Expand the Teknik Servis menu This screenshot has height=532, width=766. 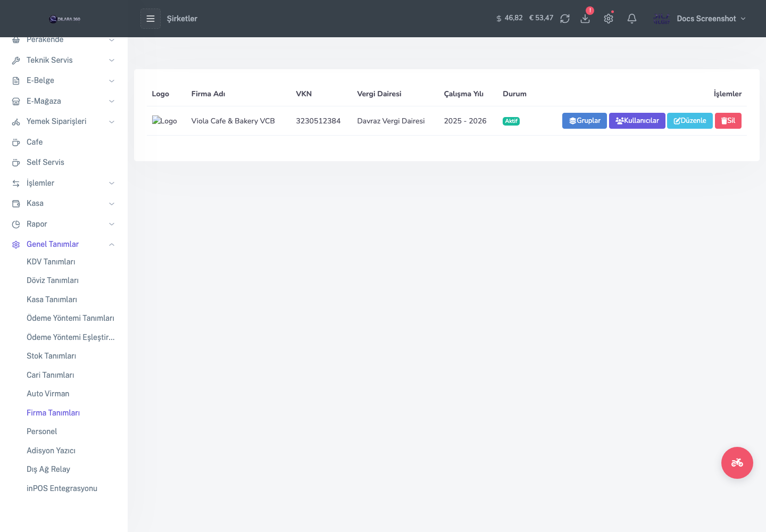click(64, 60)
